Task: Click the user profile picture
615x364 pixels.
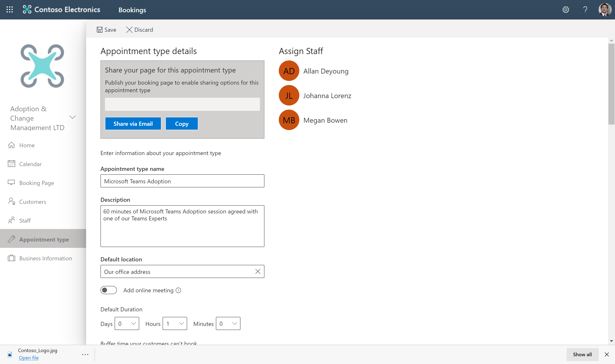Action: tap(605, 10)
